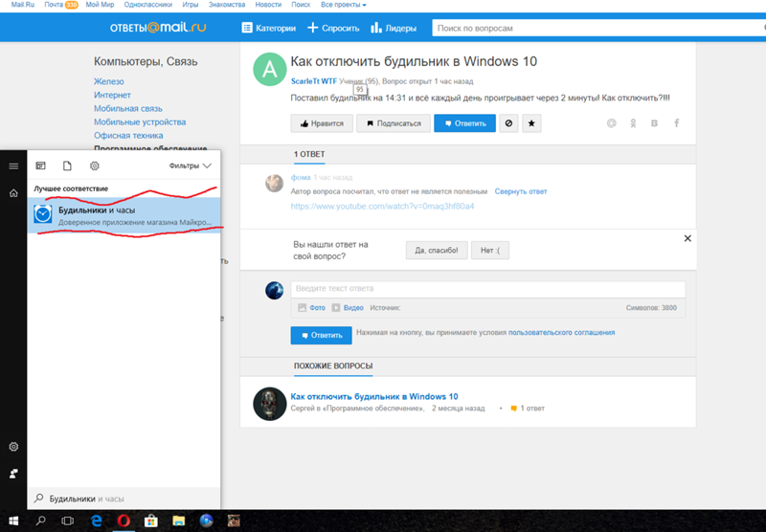Screen dimensions: 766x532
Task: Like the question with Нравится
Action: click(322, 123)
